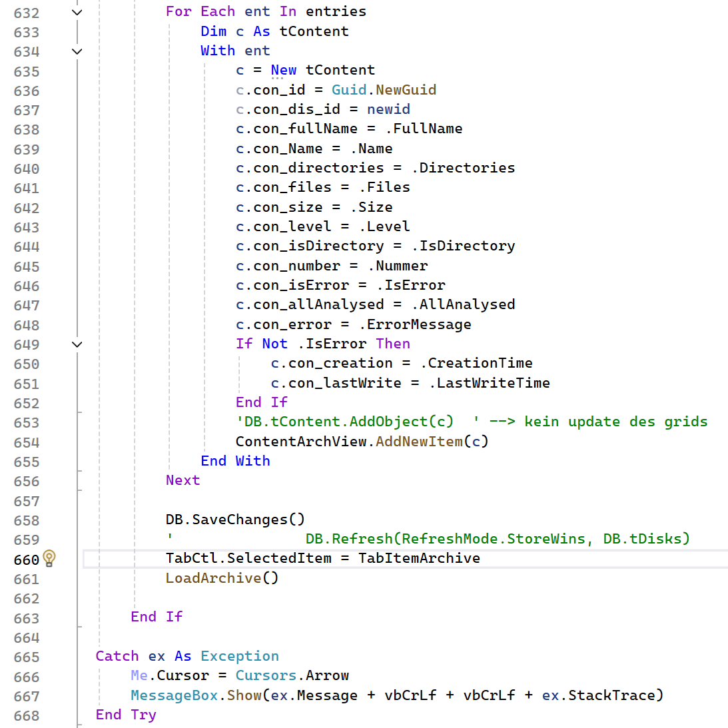Viewport: 728px width, 728px height.
Task: Click commented 'DB.Refresh(RefreshMode.StoreWins, DB.tDisks)' line
Action: click(498, 539)
